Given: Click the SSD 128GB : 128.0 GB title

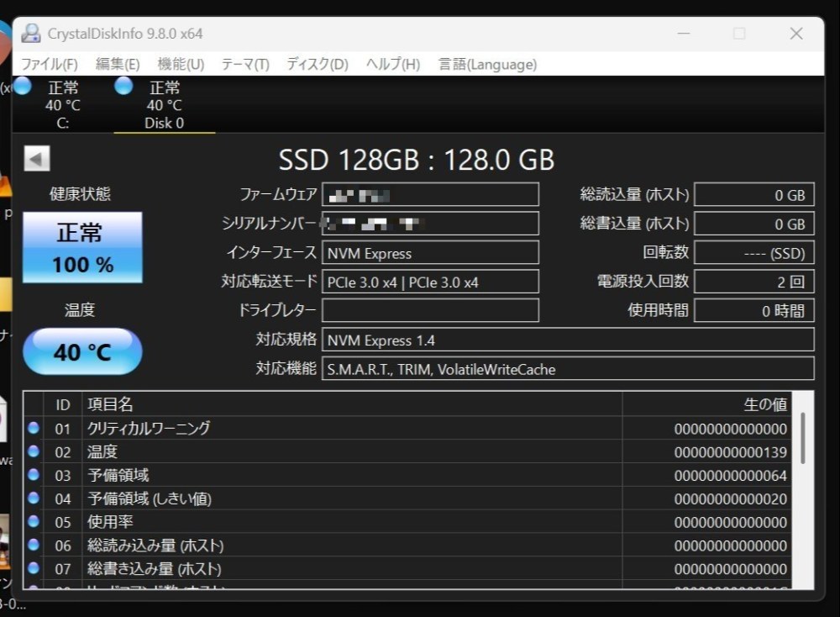Looking at the screenshot, I should tap(417, 160).
